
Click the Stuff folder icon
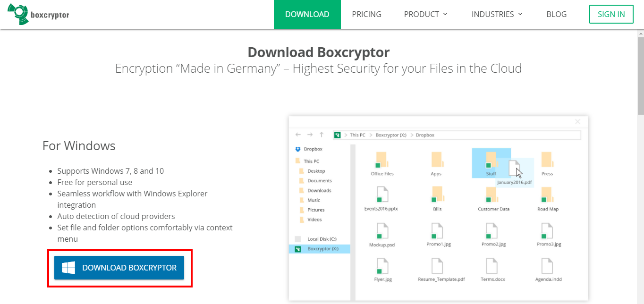(x=491, y=160)
